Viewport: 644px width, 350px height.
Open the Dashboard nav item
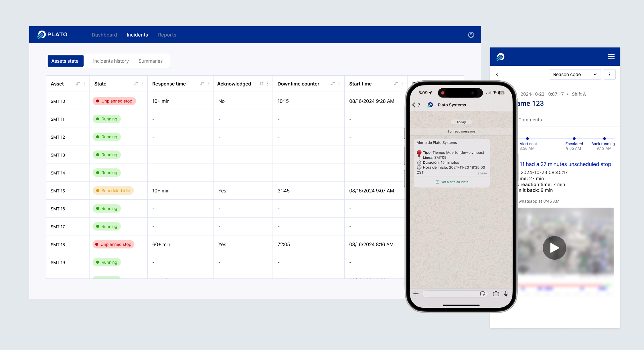click(x=104, y=35)
